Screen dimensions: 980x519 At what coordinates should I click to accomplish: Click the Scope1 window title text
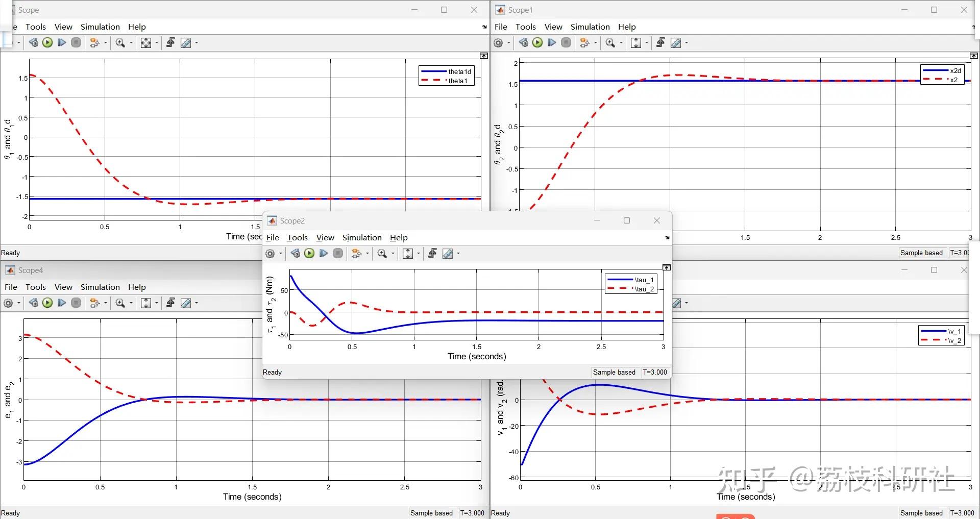521,10
